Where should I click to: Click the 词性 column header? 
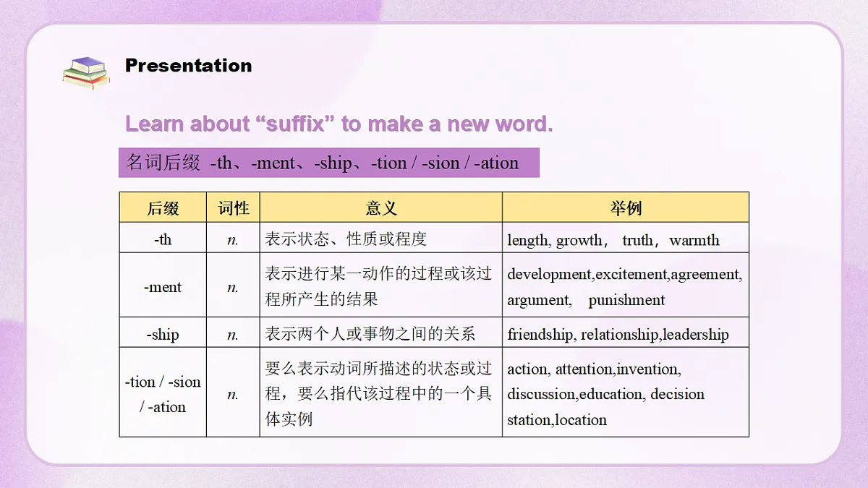click(233, 207)
